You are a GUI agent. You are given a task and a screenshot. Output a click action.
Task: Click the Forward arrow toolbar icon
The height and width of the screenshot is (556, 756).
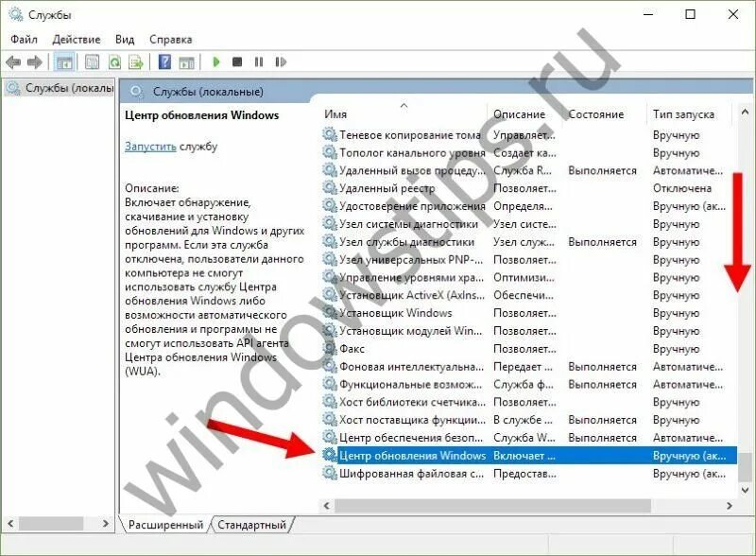click(x=35, y=62)
